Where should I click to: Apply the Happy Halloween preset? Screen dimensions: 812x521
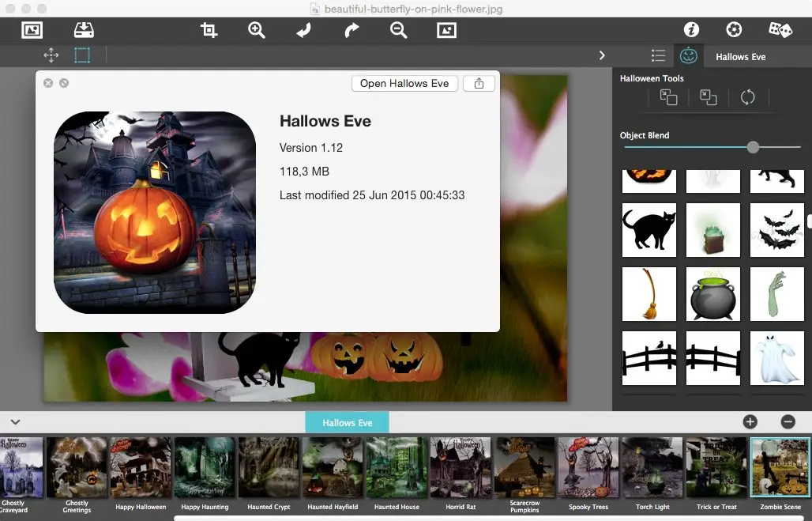pos(141,475)
